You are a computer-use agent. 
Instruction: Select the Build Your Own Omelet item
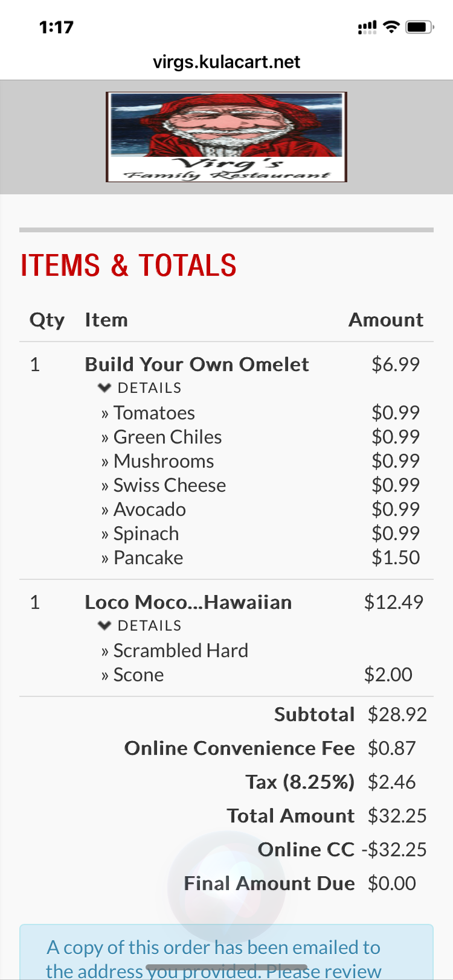[x=197, y=364]
